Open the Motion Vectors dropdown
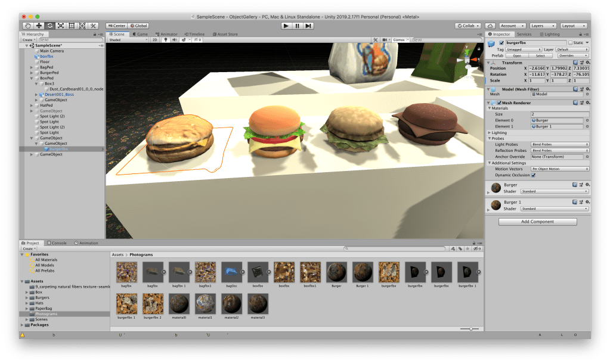The image size is (610, 364). [x=559, y=169]
